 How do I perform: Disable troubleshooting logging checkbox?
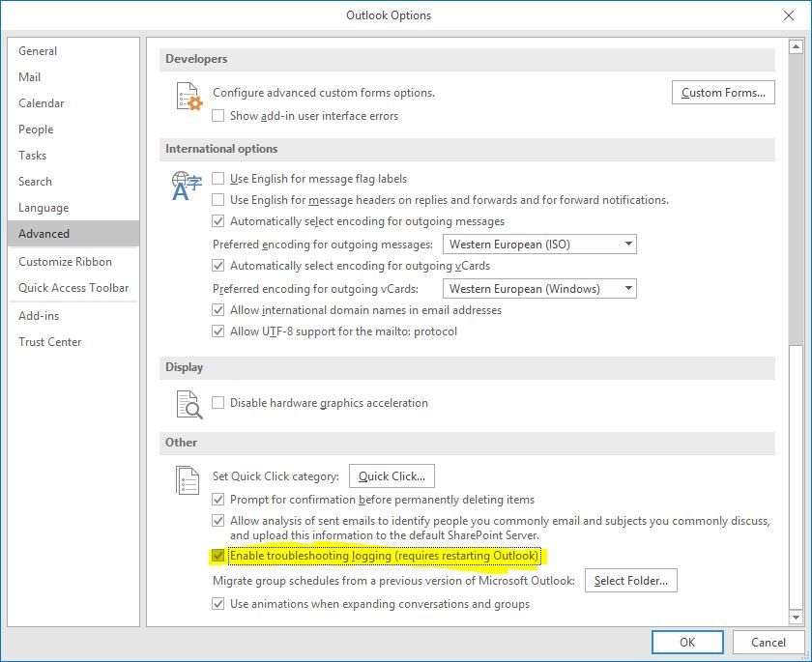[x=218, y=556]
